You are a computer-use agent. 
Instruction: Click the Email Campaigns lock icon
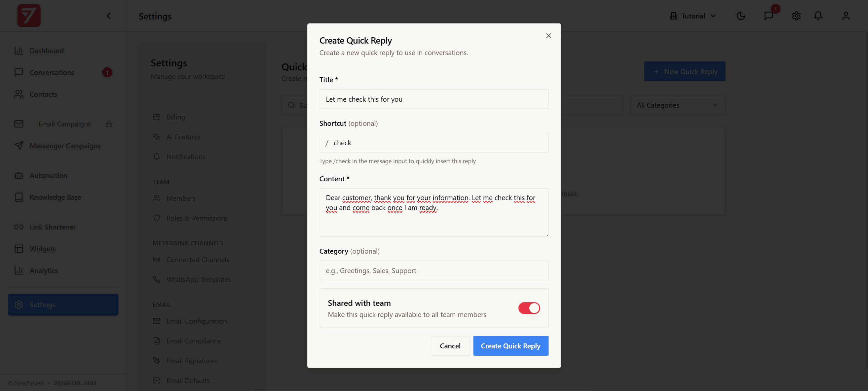pos(109,124)
